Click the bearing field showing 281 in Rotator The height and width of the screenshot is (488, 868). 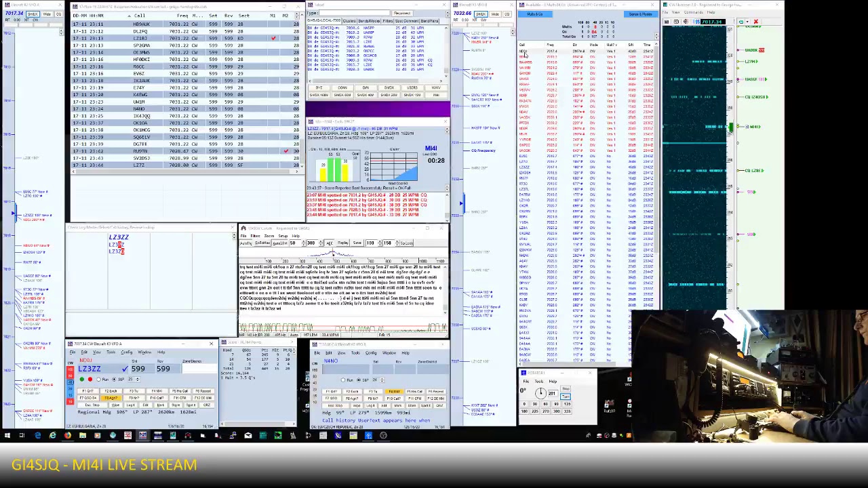(553, 393)
